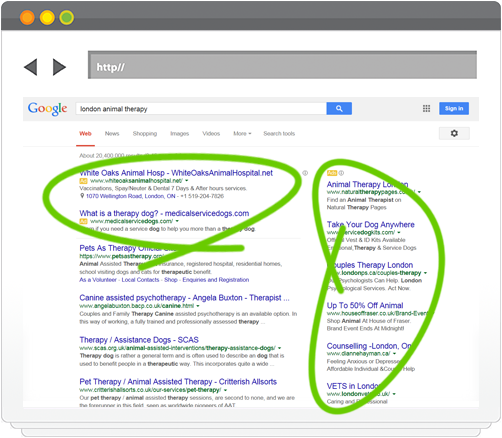Open 'Canine assisted psychotherapy - Angela Buxton' result
This screenshot has width=502, height=438.
coord(184,298)
